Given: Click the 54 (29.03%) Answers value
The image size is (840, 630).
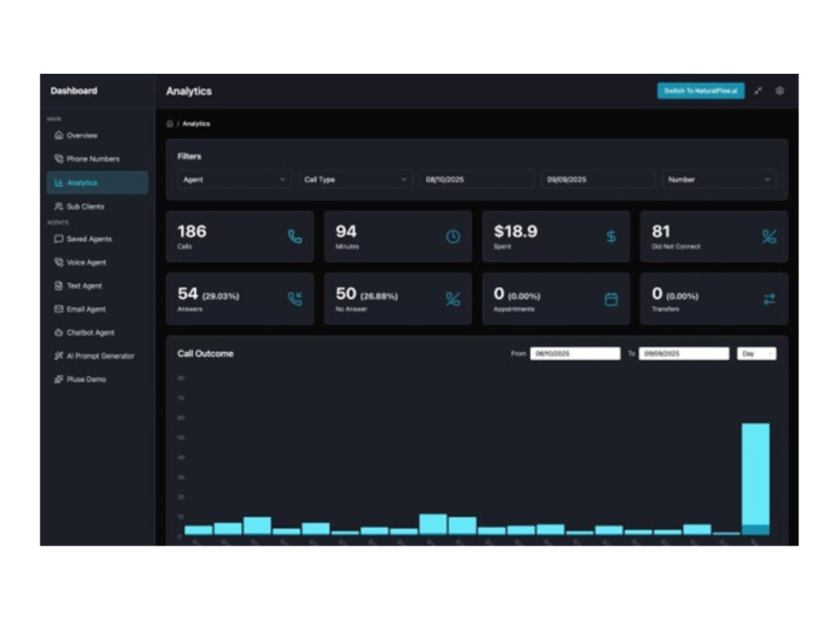Looking at the screenshot, I should 208,294.
